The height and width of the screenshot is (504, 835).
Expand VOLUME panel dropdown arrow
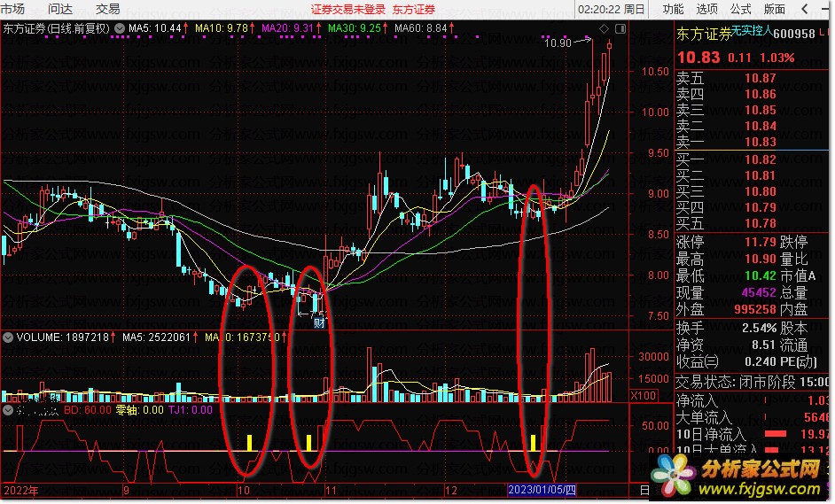tap(8, 337)
